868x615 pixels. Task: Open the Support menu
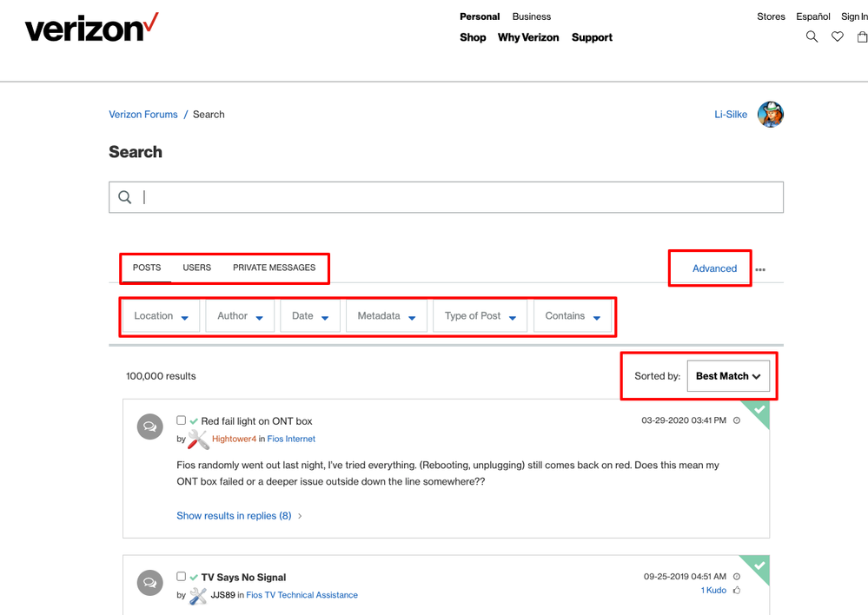pyautogui.click(x=592, y=37)
